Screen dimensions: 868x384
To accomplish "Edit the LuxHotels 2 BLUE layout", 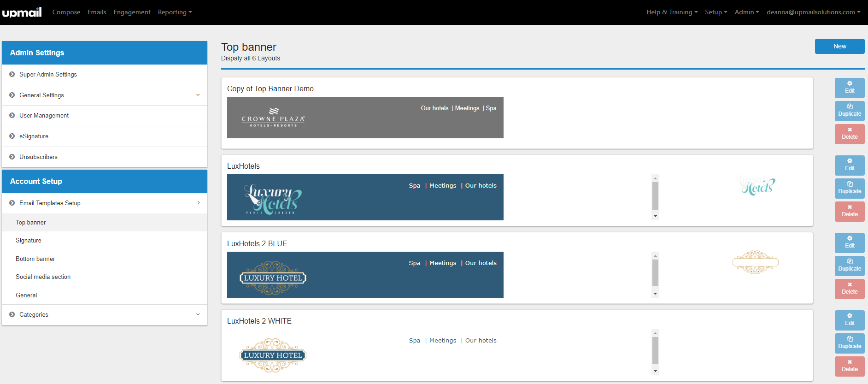I will pyautogui.click(x=850, y=242).
